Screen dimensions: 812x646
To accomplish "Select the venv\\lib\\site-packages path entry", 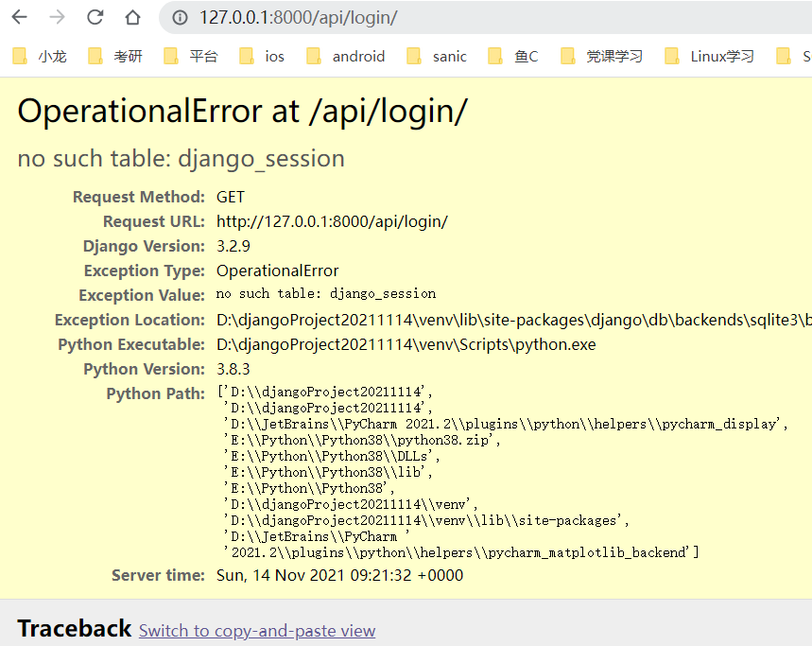I will [426, 520].
